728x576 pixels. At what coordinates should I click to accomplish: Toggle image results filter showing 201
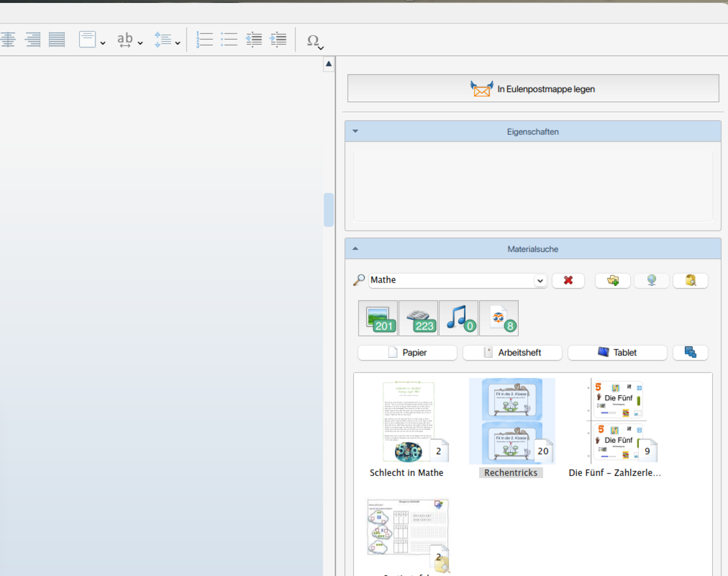(378, 318)
